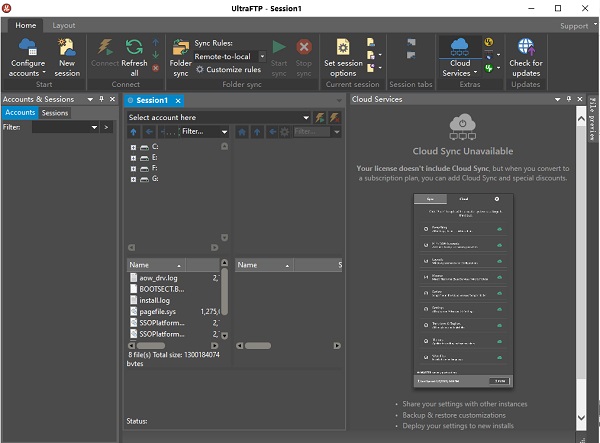The height and width of the screenshot is (443, 600).
Task: Click the remote file list horizontal scrollbar
Action: click(258, 346)
